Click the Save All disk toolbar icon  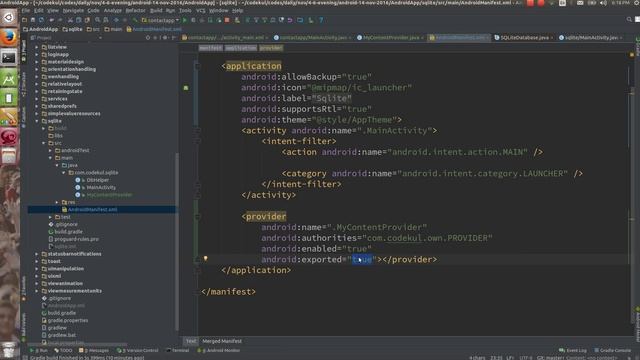click(33, 20)
